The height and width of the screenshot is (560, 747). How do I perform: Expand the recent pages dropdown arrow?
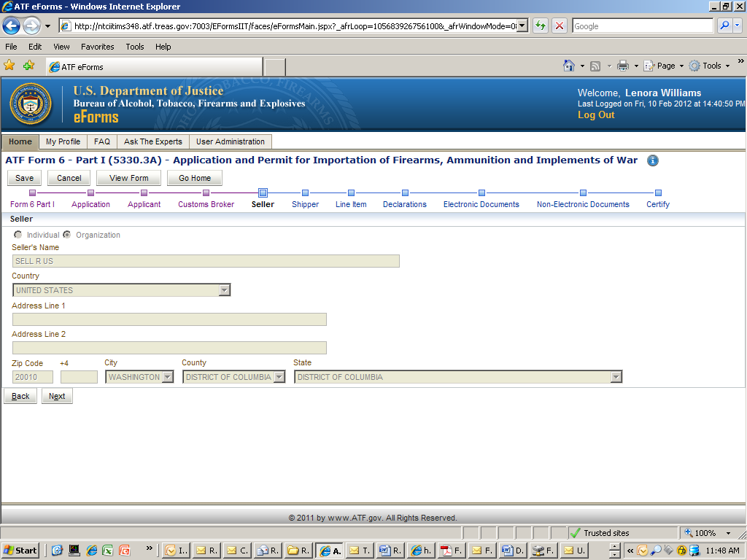coord(47,26)
